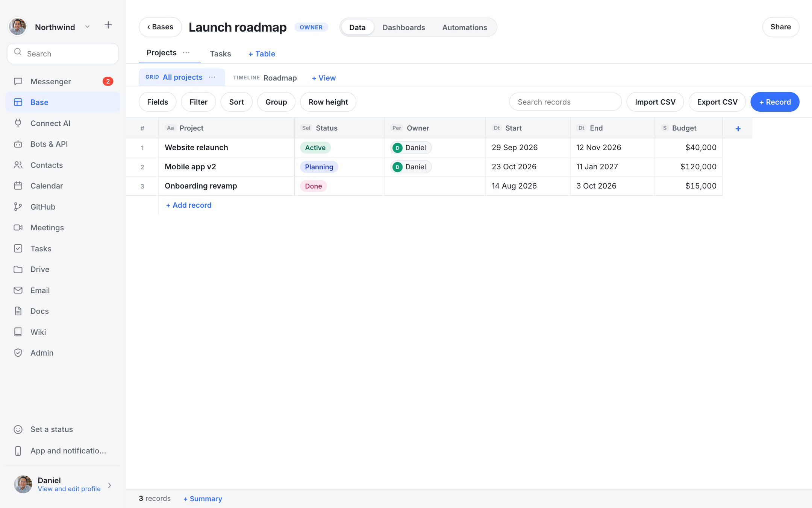Click the Planning status tag
This screenshot has width=812, height=508.
tap(319, 167)
